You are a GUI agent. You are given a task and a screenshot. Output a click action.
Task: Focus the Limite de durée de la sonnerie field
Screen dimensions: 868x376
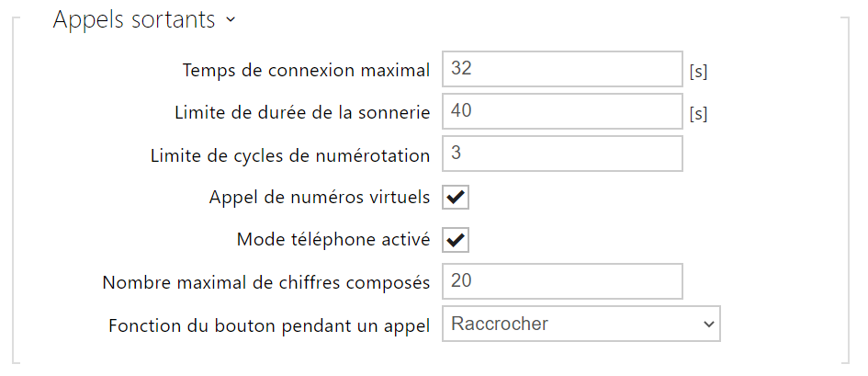[x=562, y=112]
